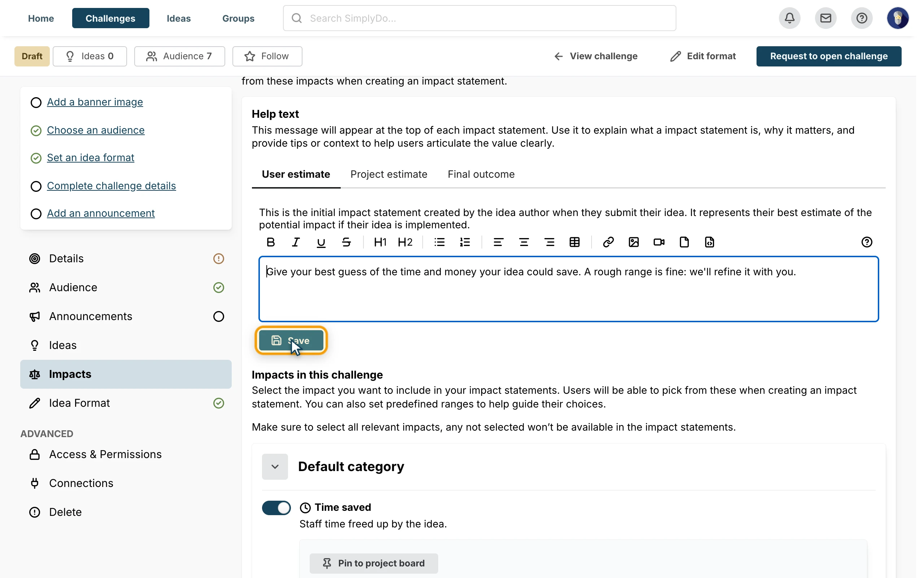Insert a numbered list
This screenshot has width=924, height=578.
point(465,242)
